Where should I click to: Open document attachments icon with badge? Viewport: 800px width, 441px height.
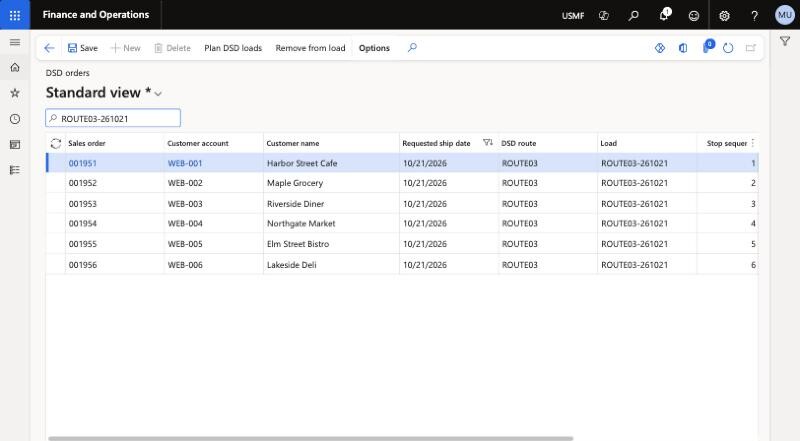pos(707,46)
